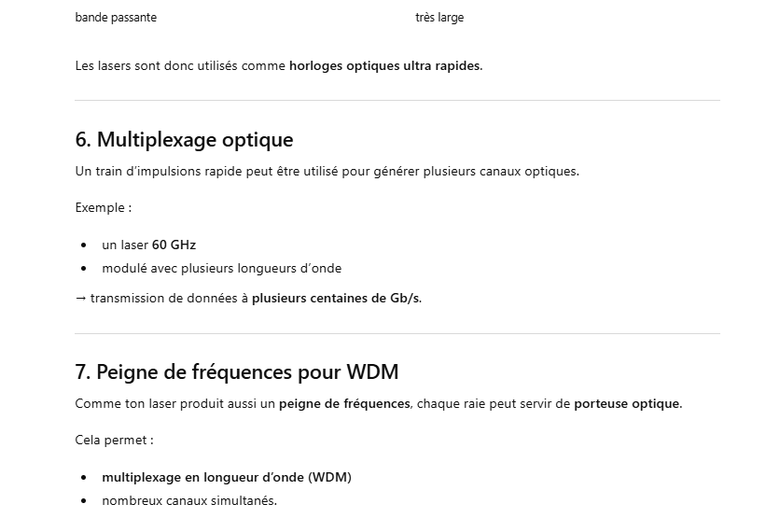Click the horizontal divider above section 7
The image size is (766, 532).
click(397, 333)
